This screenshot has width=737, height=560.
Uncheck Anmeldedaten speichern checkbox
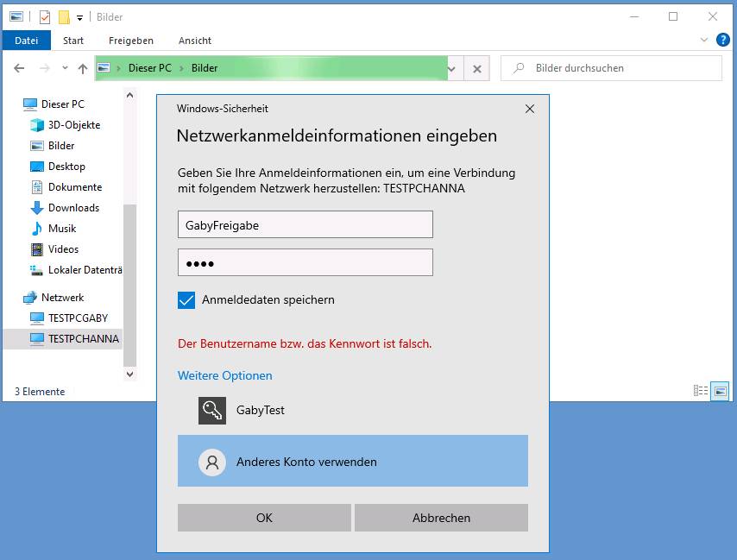coord(186,299)
